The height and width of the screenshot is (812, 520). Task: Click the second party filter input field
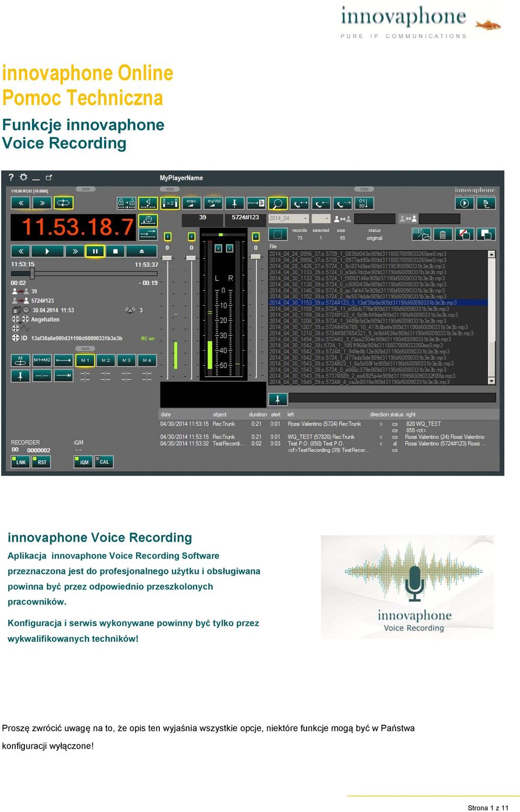(x=439, y=219)
